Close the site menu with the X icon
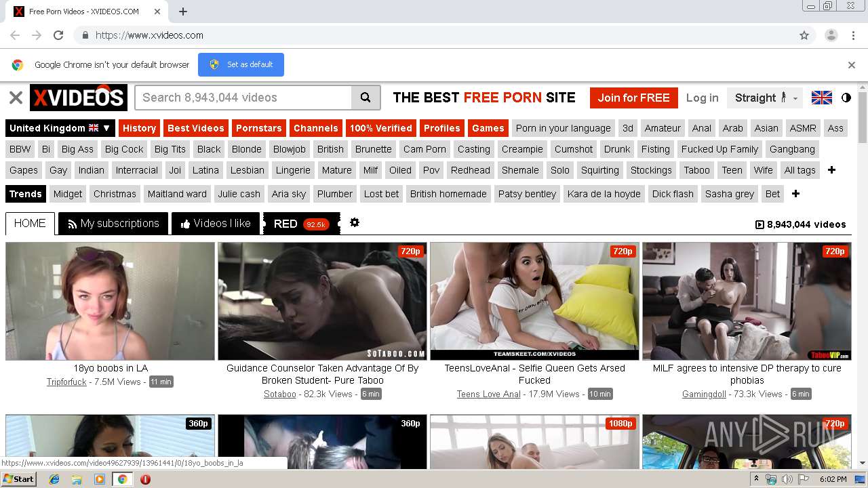Viewport: 868px width, 488px height. pyautogui.click(x=16, y=98)
